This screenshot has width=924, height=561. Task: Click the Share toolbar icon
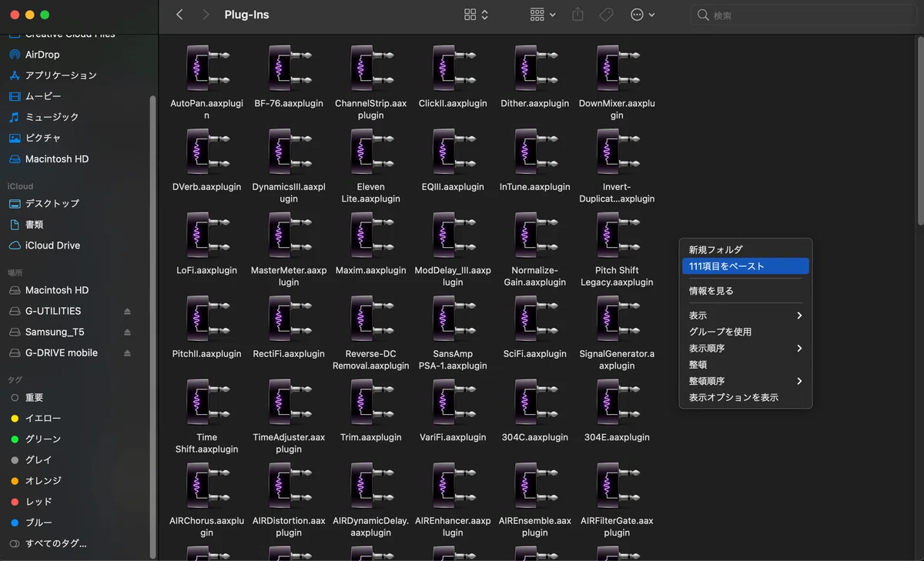coord(578,15)
